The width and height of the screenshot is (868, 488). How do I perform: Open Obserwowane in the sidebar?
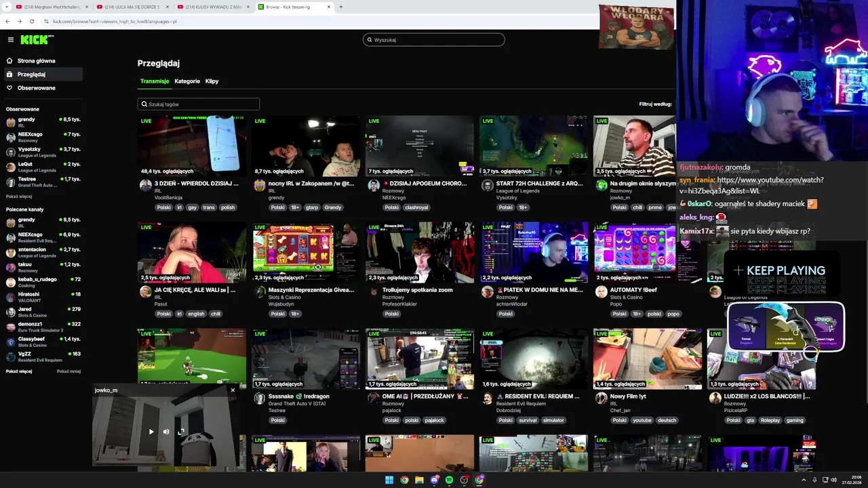36,88
